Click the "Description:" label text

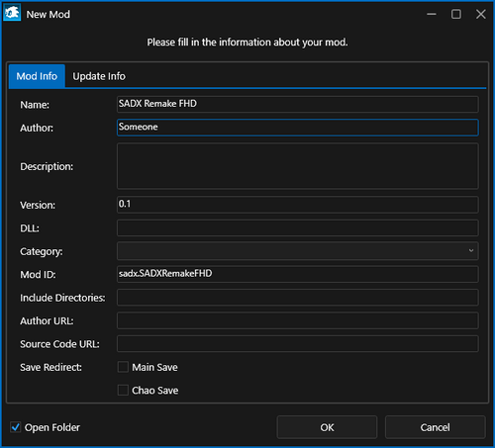[x=47, y=166]
